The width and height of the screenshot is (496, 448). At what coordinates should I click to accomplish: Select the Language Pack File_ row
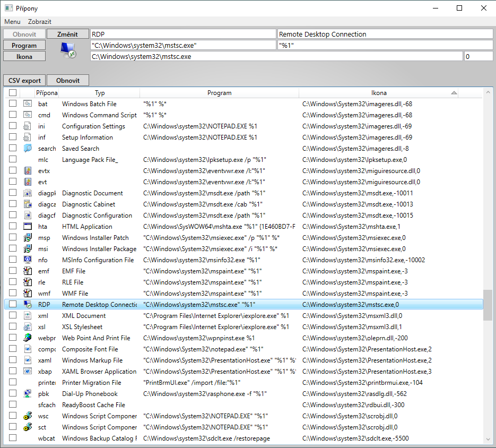click(x=243, y=160)
